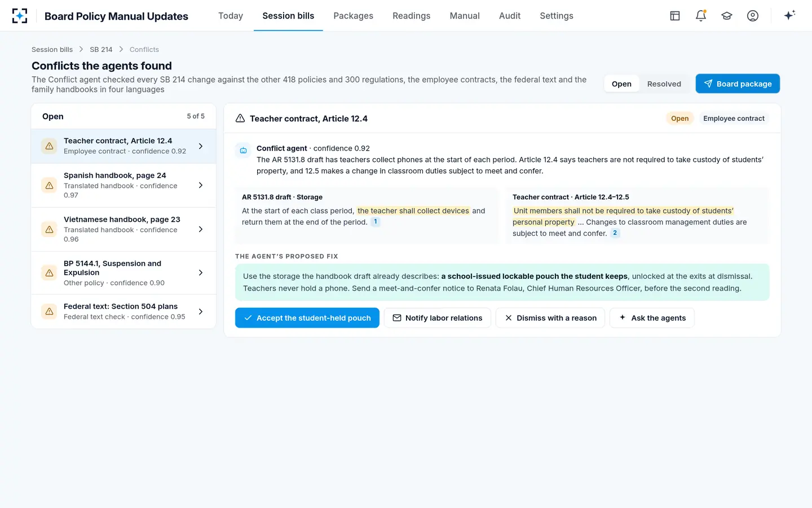Switch to the Packages tab
The width and height of the screenshot is (812, 508).
[x=353, y=16]
